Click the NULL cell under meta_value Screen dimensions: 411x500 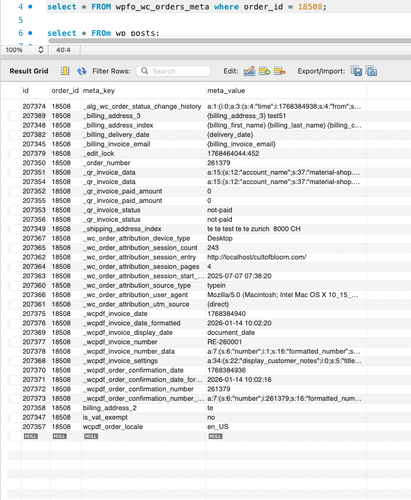(215, 436)
